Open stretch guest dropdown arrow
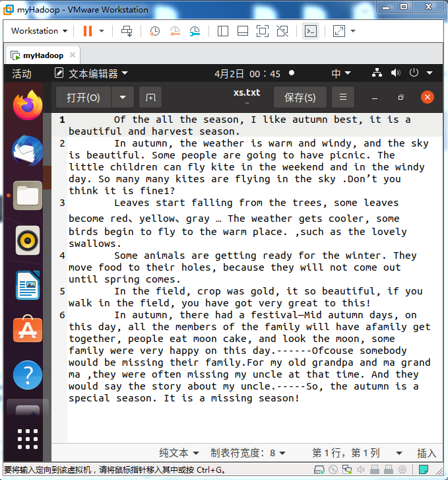This screenshot has width=448, height=480. tap(353, 31)
